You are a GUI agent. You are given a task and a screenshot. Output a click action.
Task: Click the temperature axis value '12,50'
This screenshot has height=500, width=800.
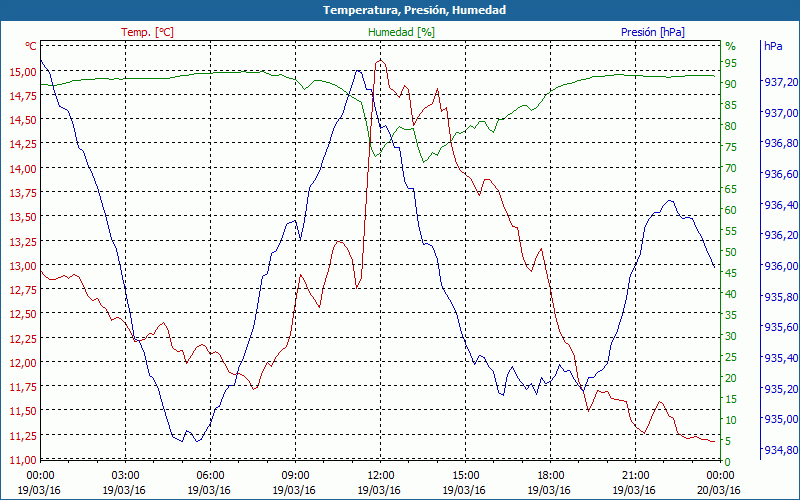pos(23,314)
